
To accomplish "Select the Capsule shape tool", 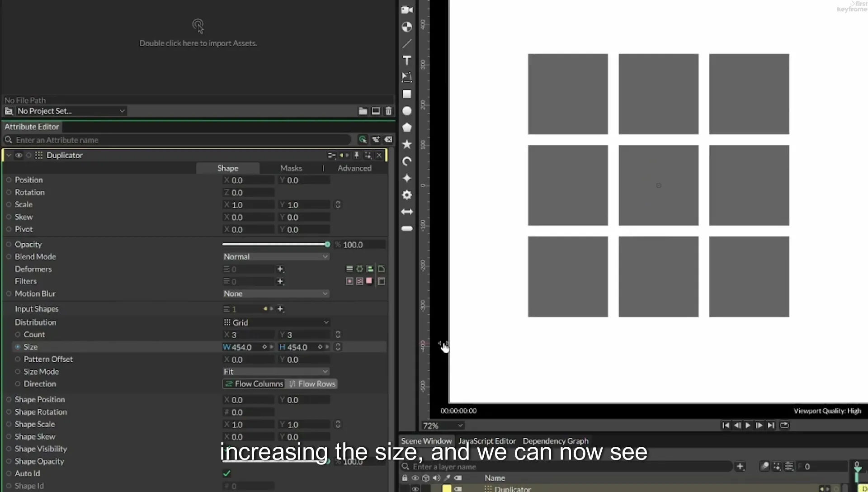I will pyautogui.click(x=407, y=228).
